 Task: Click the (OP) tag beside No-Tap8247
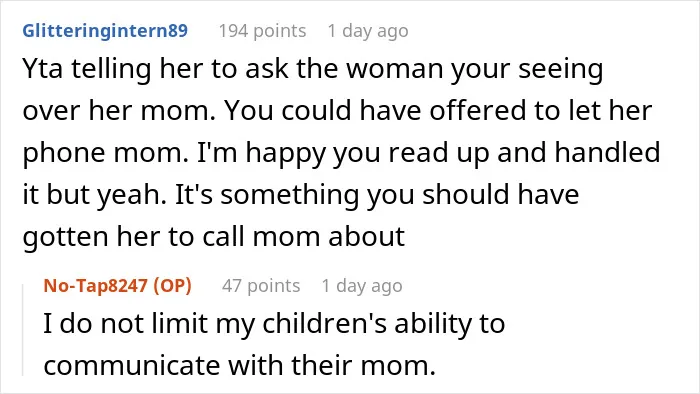tap(172, 286)
